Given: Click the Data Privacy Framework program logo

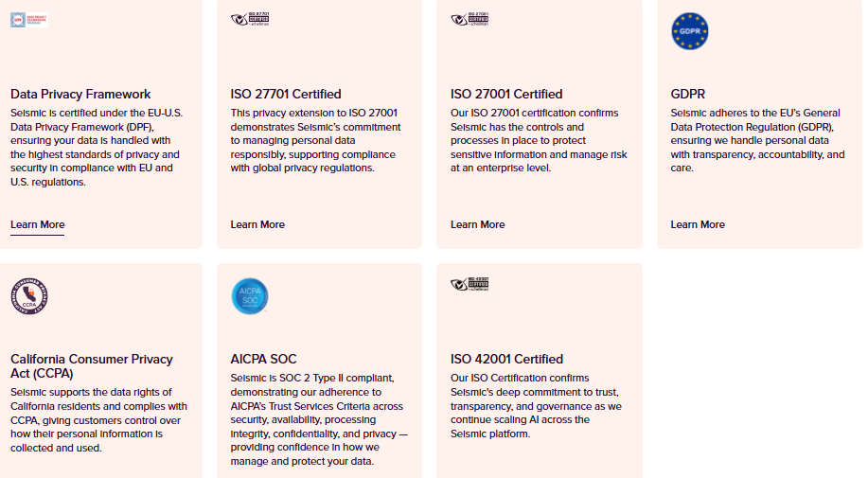Looking at the screenshot, I should pyautogui.click(x=29, y=20).
